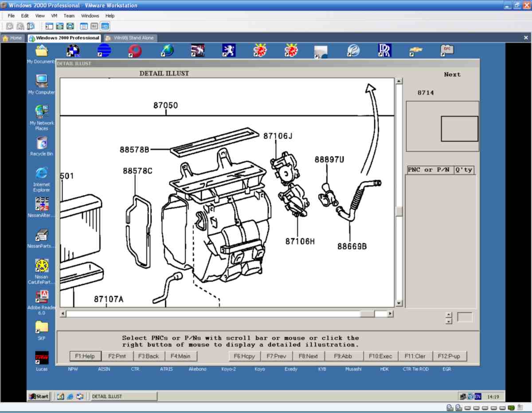Open the Nissan CarLifePart shortcut
Screen dimensions: 532x413
[x=42, y=266]
